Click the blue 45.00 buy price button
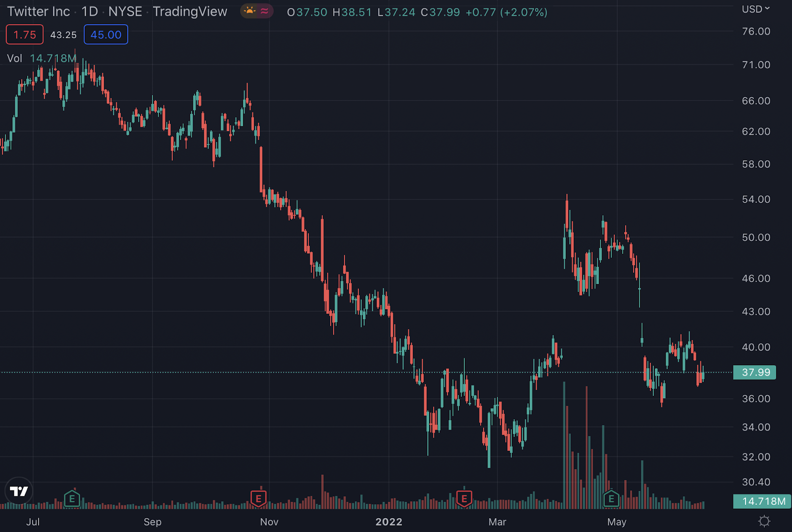 tap(106, 35)
